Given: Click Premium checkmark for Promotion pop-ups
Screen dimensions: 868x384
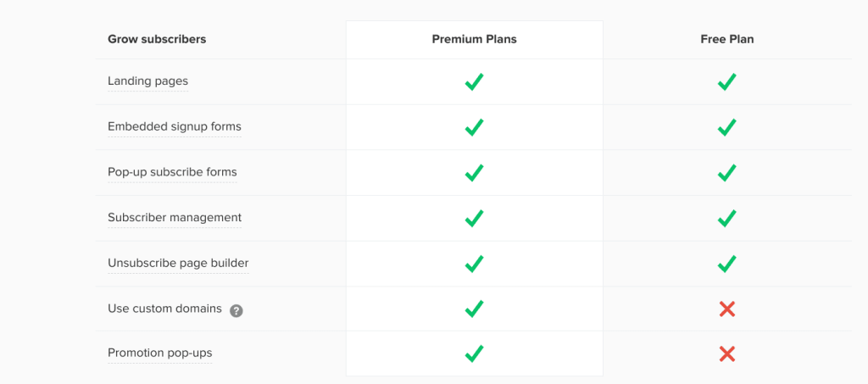Looking at the screenshot, I should (475, 353).
